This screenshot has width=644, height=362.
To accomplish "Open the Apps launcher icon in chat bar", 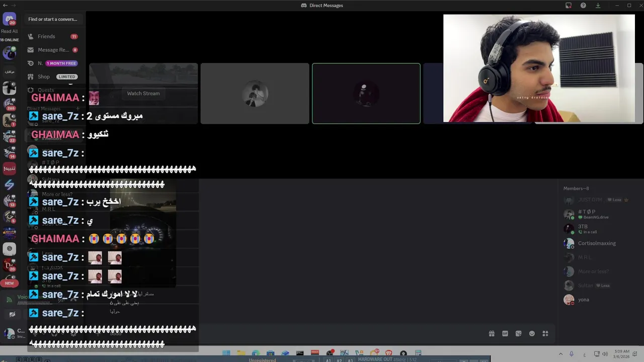I will [x=545, y=333].
